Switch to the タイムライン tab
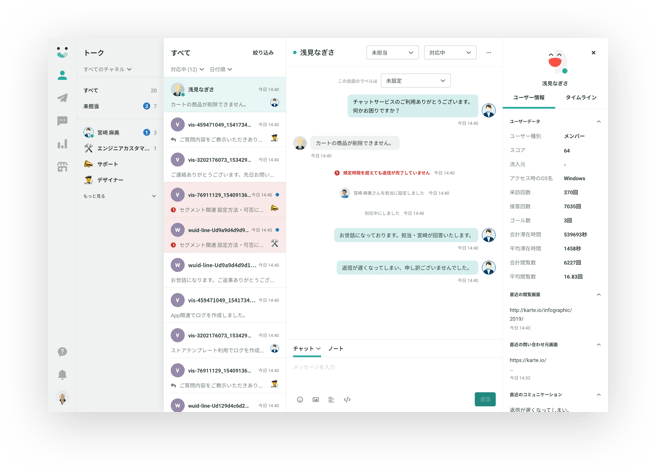656x470 pixels. [x=581, y=98]
